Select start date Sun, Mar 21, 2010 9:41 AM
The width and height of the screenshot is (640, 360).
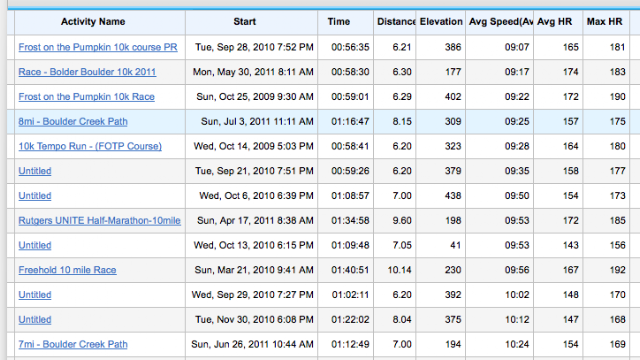(x=254, y=270)
